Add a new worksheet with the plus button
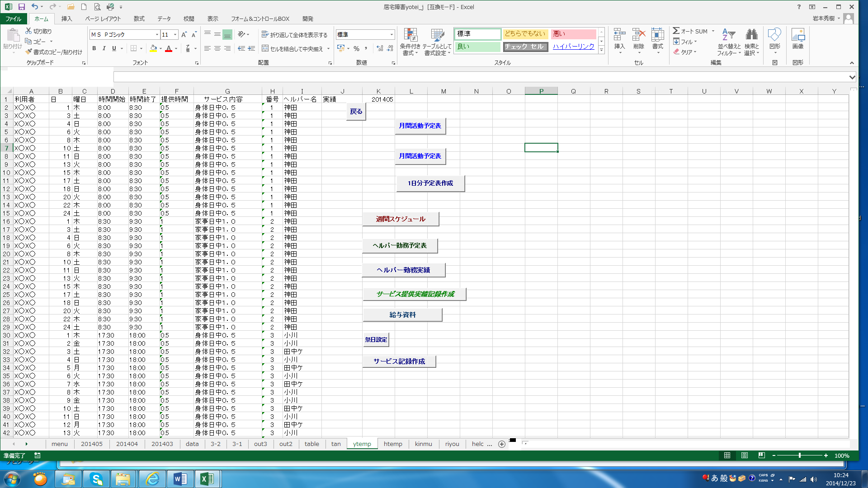This screenshot has height=488, width=868. 501,444
